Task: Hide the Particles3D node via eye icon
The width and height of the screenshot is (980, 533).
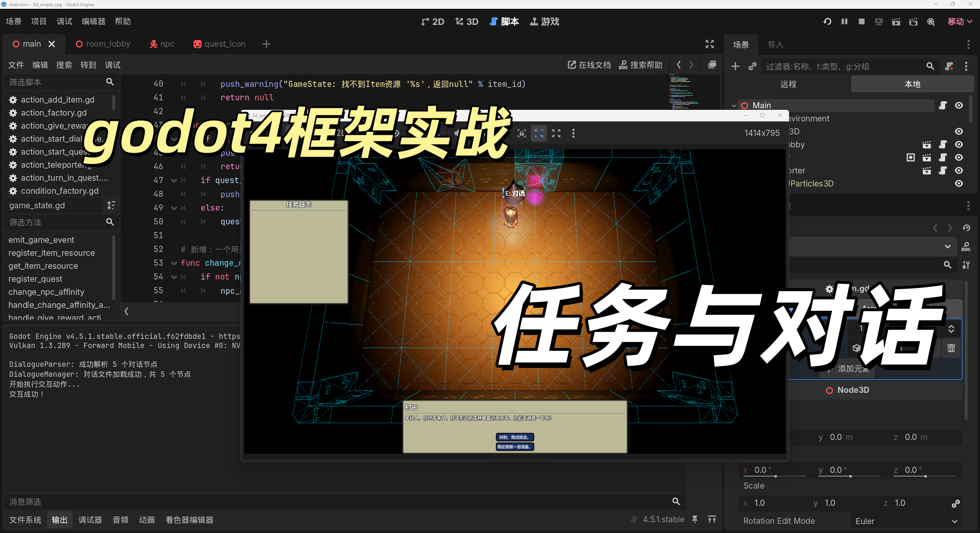Action: click(x=959, y=183)
